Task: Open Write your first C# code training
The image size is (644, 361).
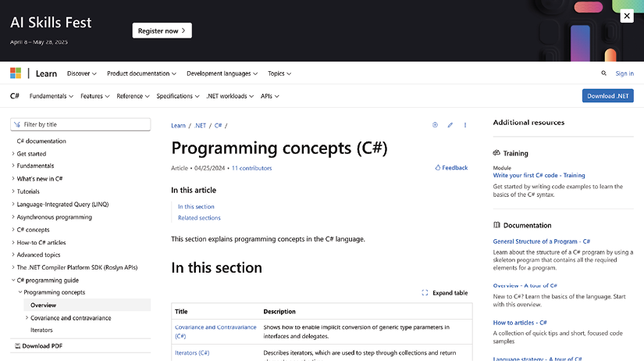Action: [x=539, y=175]
